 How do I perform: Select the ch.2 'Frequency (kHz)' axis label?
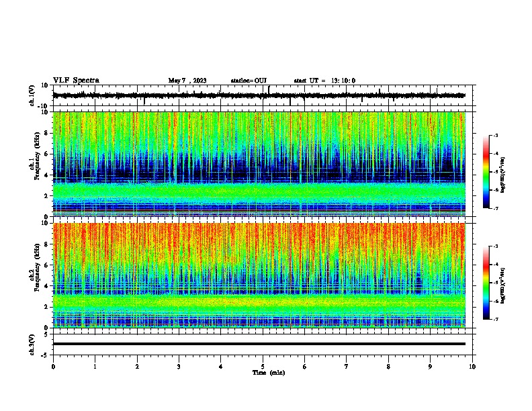tap(37, 267)
